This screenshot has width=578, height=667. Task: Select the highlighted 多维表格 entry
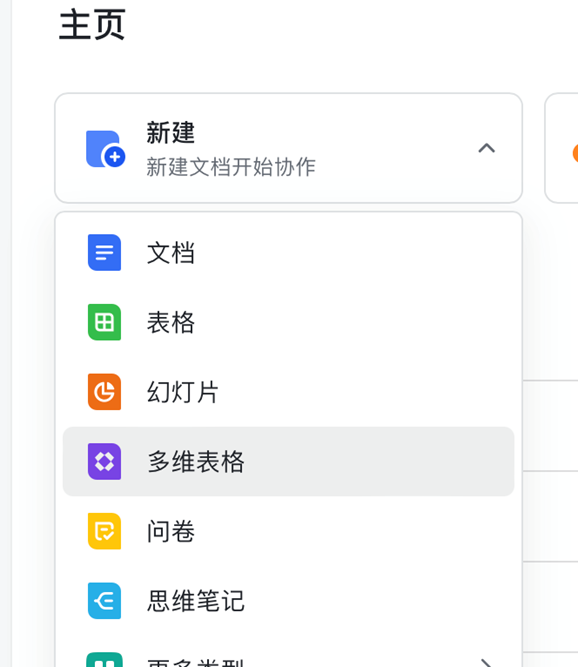click(288, 462)
